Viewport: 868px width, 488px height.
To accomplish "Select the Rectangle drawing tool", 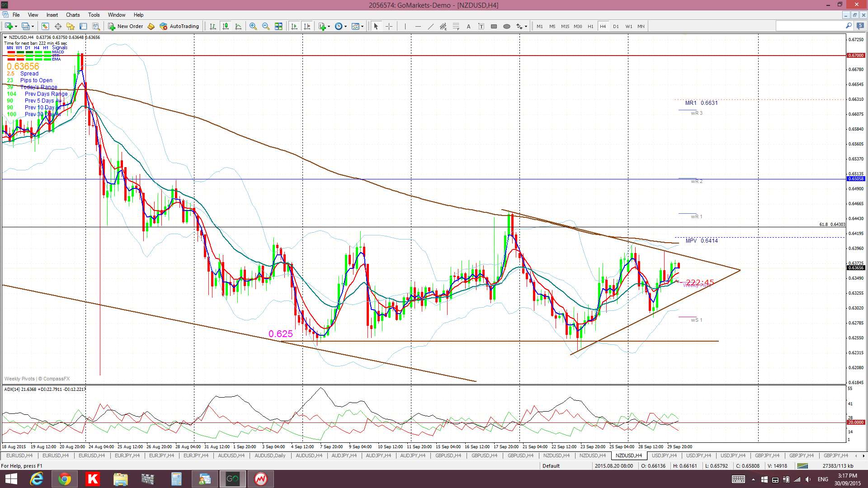I will click(494, 26).
